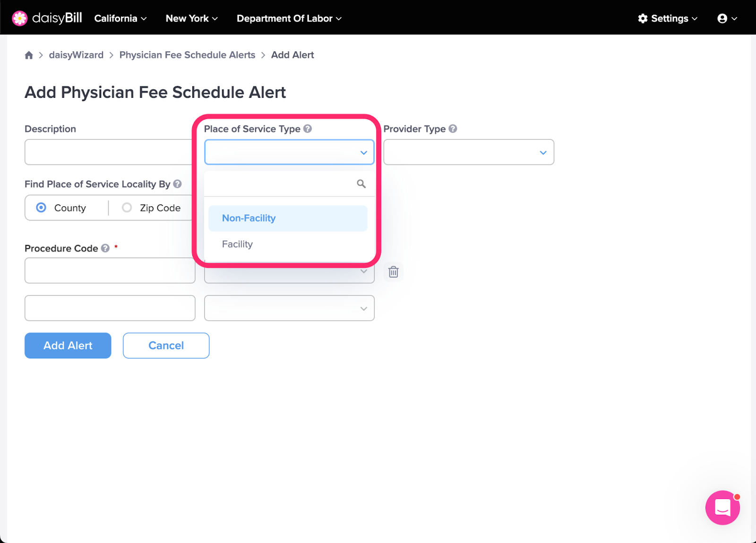This screenshot has height=543, width=756.
Task: Click help icon by Find Place of Service Locality
Action: tap(177, 184)
